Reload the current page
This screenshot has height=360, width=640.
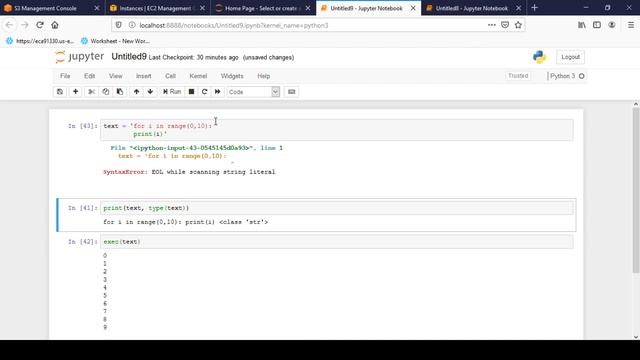pos(40,25)
